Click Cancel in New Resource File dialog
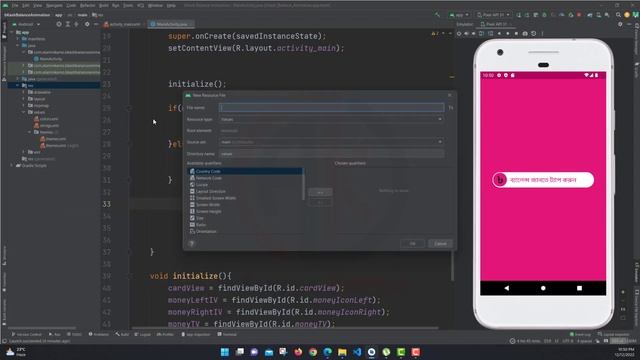 pyautogui.click(x=440, y=244)
